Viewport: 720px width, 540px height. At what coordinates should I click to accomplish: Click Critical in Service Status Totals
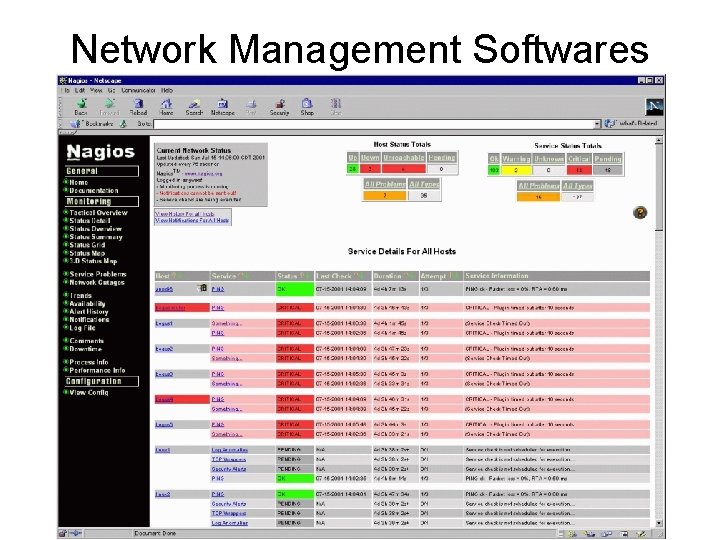(x=579, y=159)
